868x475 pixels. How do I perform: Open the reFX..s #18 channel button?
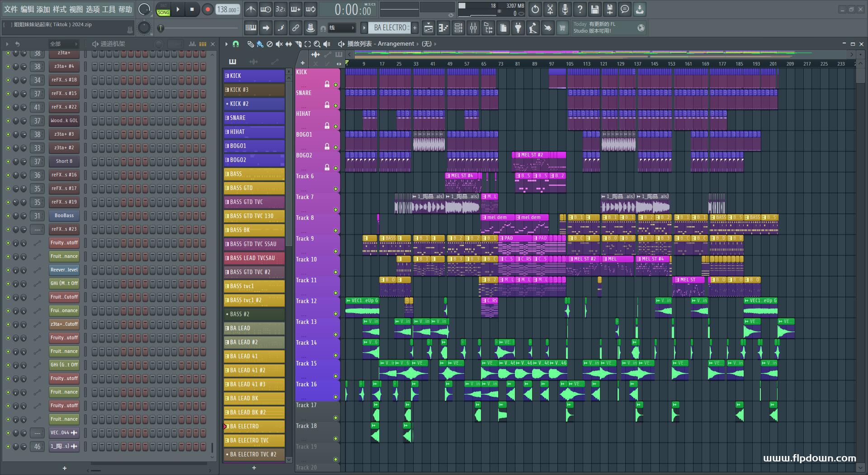coord(64,80)
